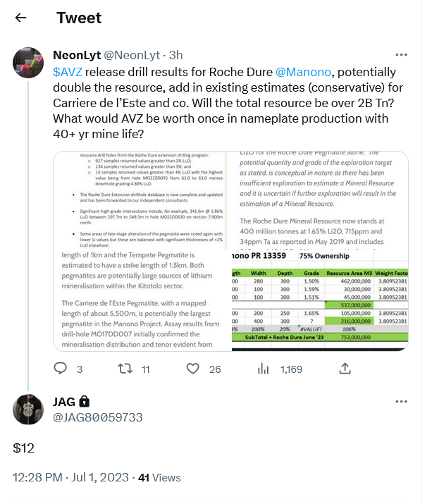Share NeonLyt's tweet
The width and height of the screenshot is (432, 504).
(x=345, y=369)
